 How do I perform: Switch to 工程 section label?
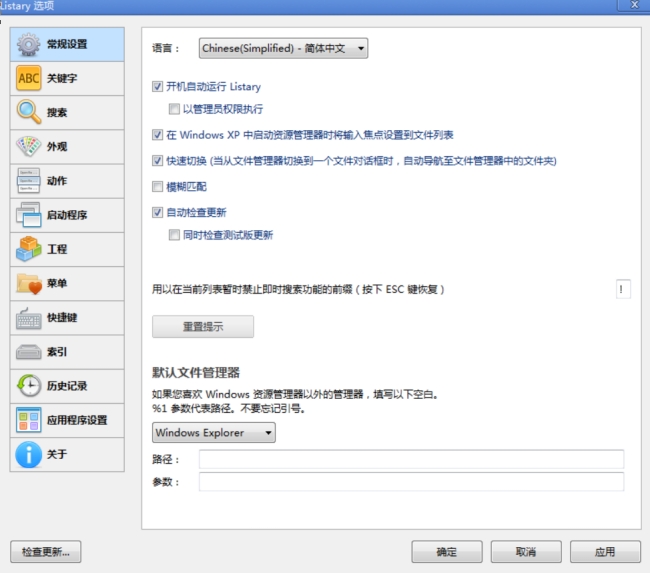pyautogui.click(x=57, y=249)
